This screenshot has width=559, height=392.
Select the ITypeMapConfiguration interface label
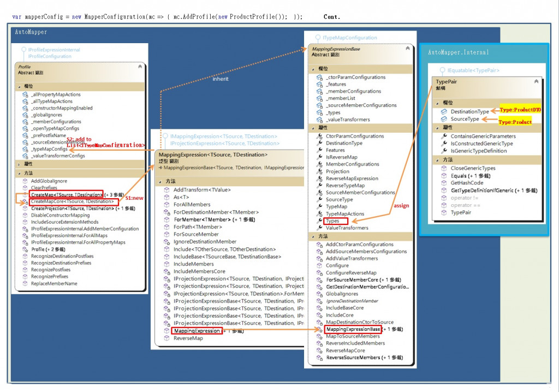(x=350, y=38)
